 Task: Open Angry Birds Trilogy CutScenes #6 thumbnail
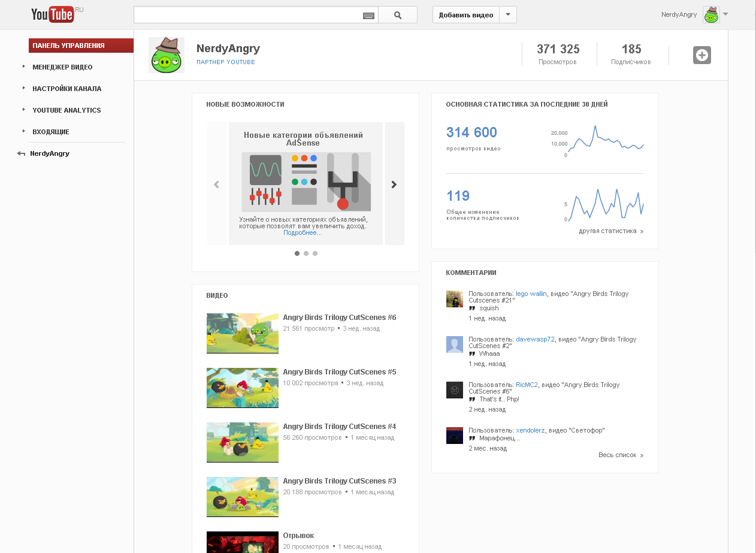point(243,333)
